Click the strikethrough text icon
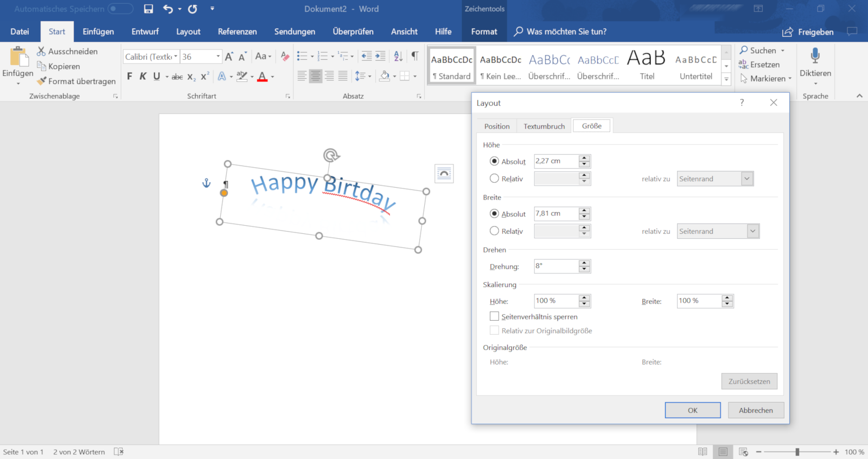The height and width of the screenshot is (459, 868). coord(177,77)
